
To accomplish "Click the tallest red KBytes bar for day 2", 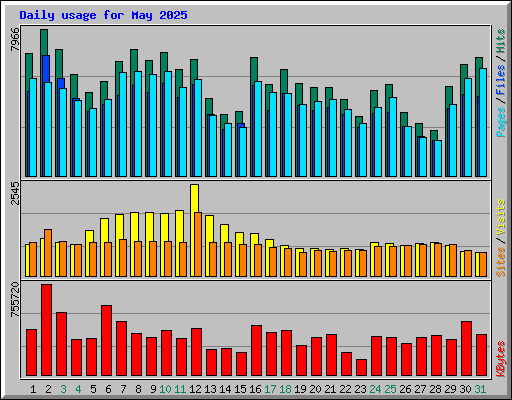I will pos(47,330).
